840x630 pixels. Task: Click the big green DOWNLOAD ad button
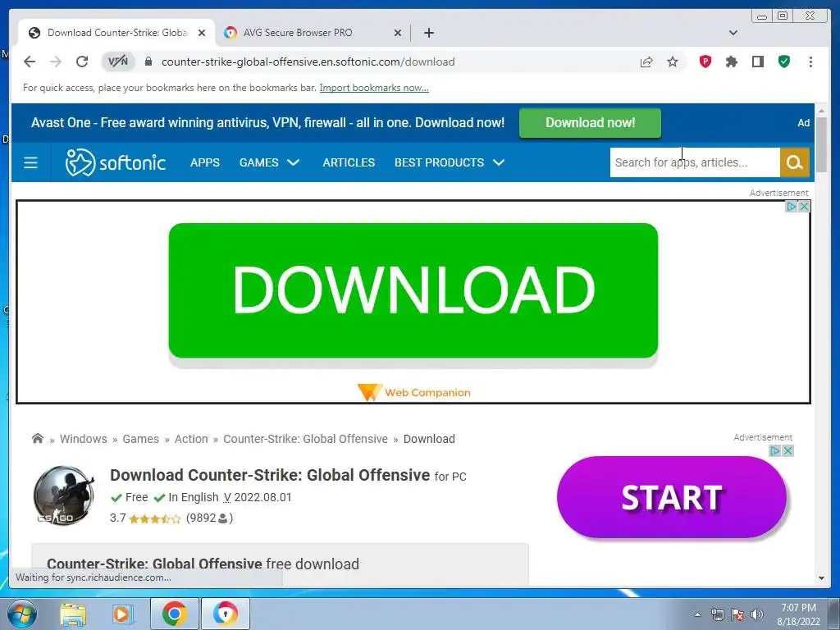pyautogui.click(x=413, y=290)
